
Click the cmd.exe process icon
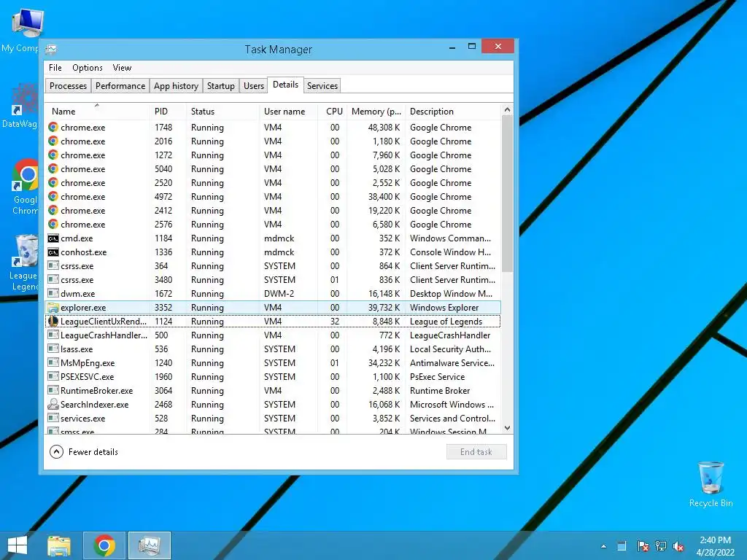tap(53, 238)
